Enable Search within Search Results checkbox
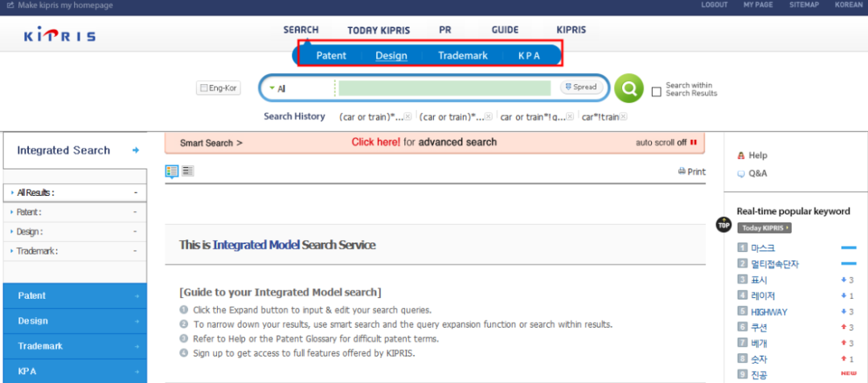The image size is (868, 383). pos(657,92)
